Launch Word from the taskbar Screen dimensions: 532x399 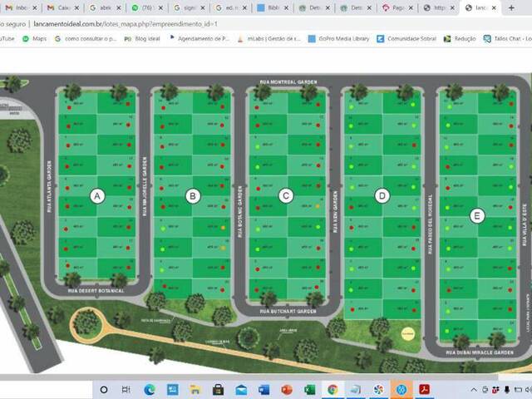[264, 390]
